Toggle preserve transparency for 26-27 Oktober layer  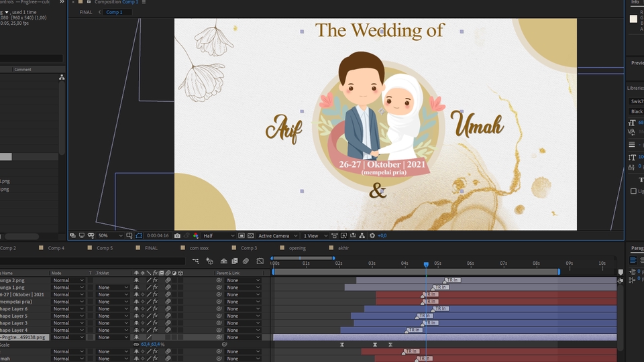point(91,295)
